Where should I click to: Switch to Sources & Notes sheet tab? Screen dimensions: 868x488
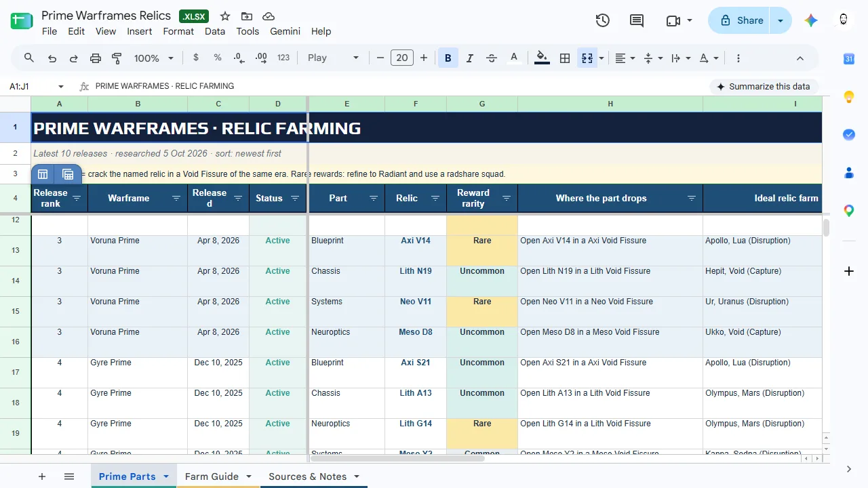pyautogui.click(x=308, y=476)
